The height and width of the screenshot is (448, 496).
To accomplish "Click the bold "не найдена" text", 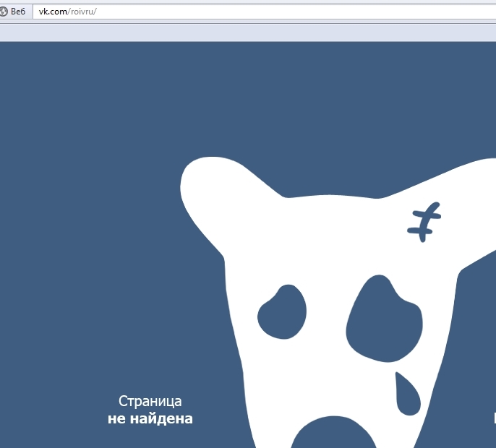I will [x=150, y=418].
